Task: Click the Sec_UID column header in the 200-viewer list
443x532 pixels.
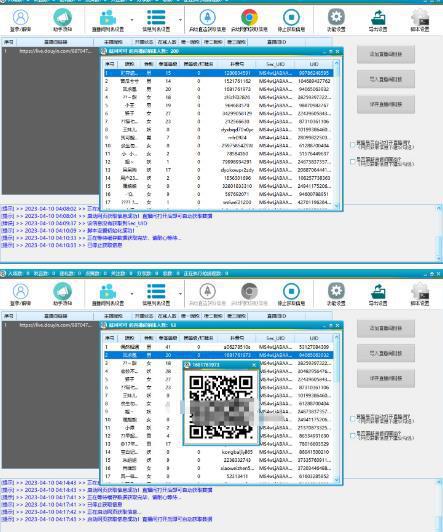Action: pos(275,64)
